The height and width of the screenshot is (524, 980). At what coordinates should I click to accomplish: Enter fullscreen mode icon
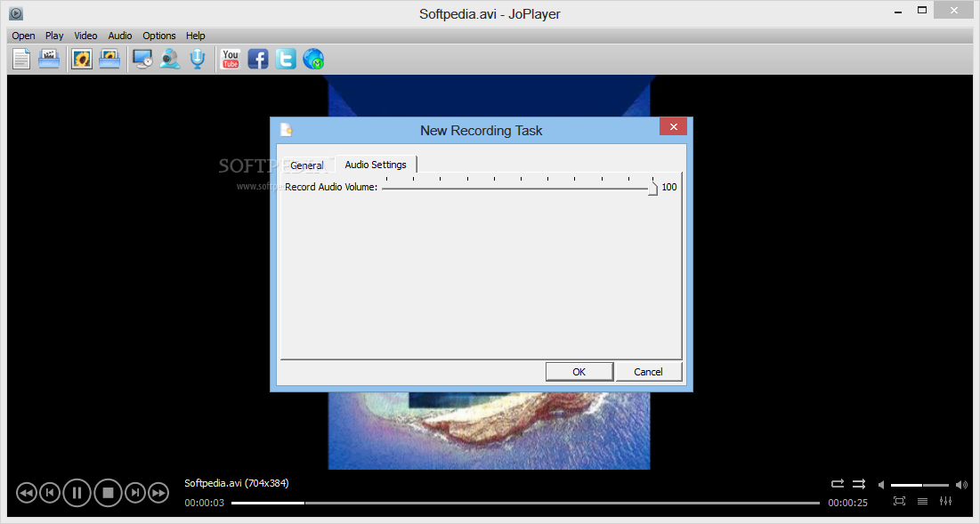pyautogui.click(x=899, y=501)
